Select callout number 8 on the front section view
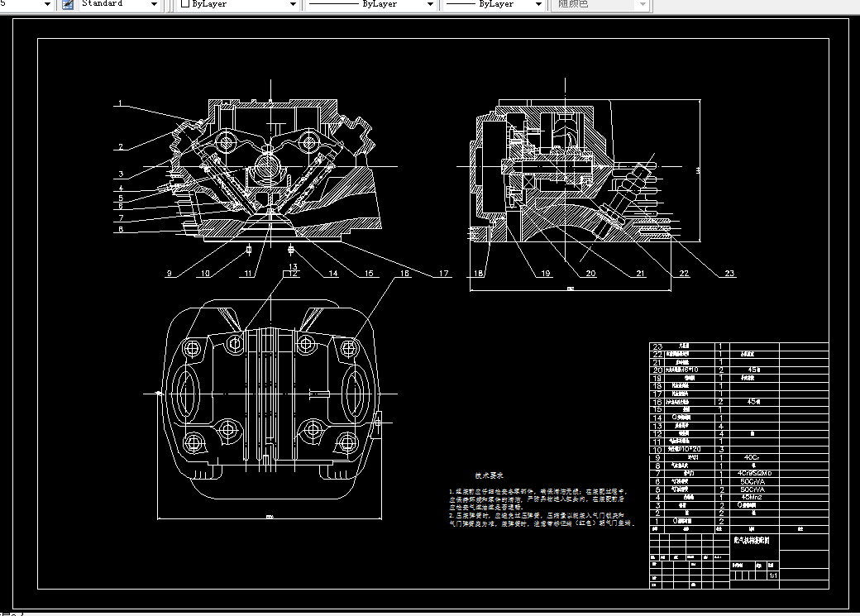860x616 pixels. (121, 229)
